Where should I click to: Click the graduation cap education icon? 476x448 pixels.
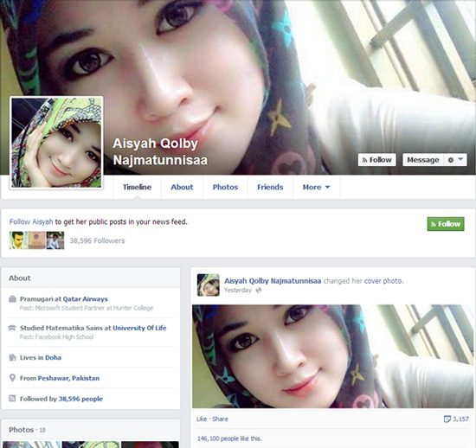click(x=12, y=328)
